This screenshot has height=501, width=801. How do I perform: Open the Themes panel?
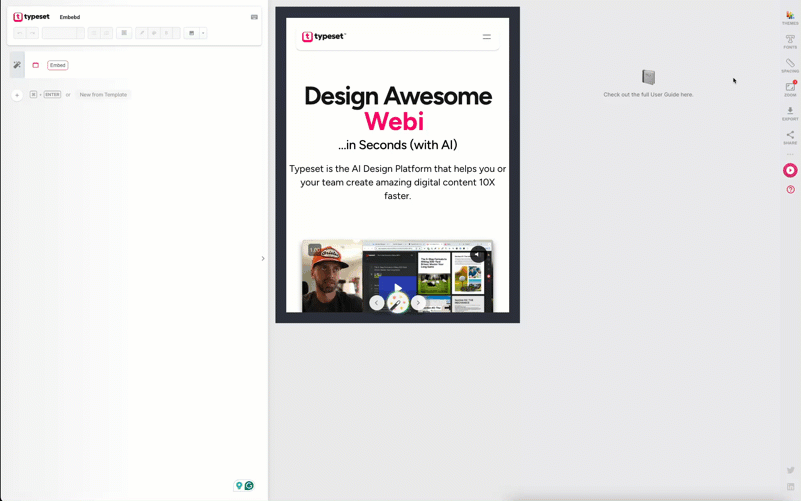(790, 18)
